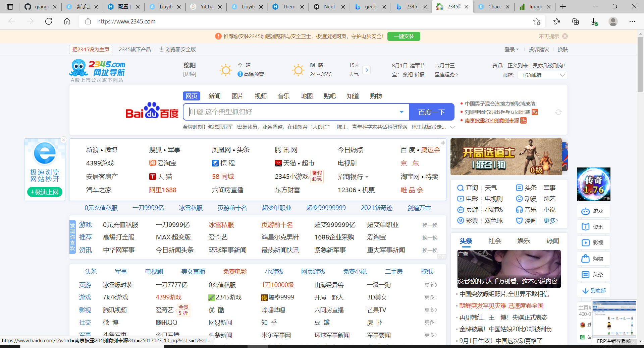Close the 极速浏览 floating ad
The image size is (644, 348).
(x=63, y=140)
